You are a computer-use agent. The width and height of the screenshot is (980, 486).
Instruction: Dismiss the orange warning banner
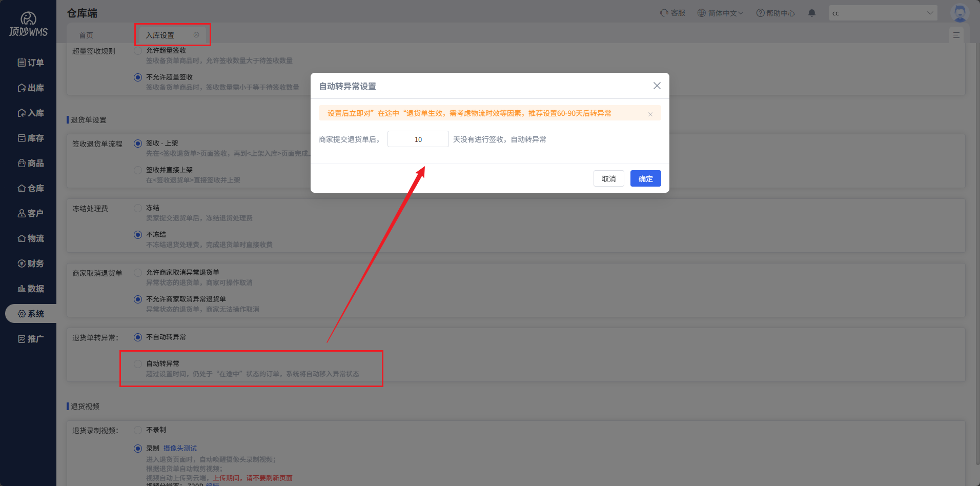(x=650, y=114)
